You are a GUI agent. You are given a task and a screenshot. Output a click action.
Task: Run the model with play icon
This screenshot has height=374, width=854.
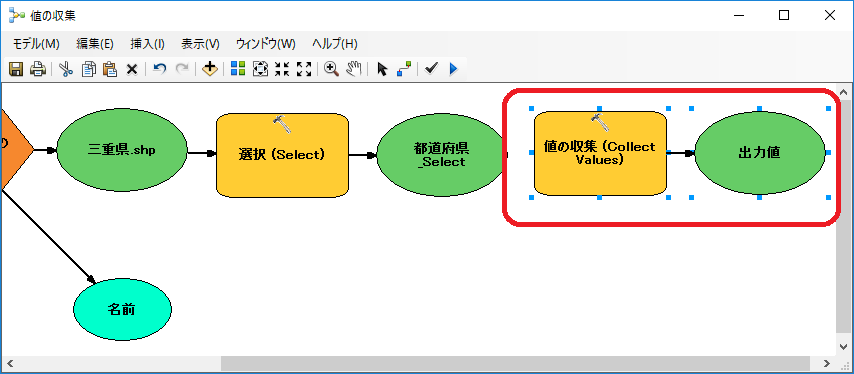click(x=453, y=69)
